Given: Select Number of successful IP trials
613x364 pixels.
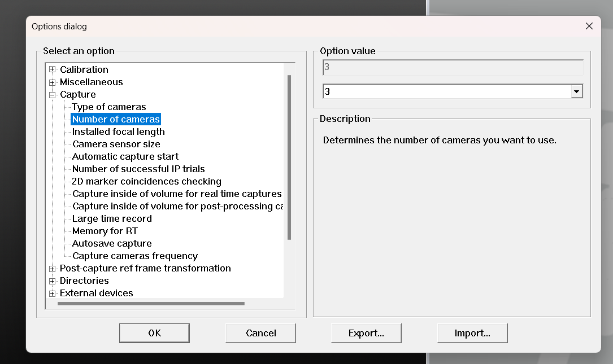Looking at the screenshot, I should 138,169.
